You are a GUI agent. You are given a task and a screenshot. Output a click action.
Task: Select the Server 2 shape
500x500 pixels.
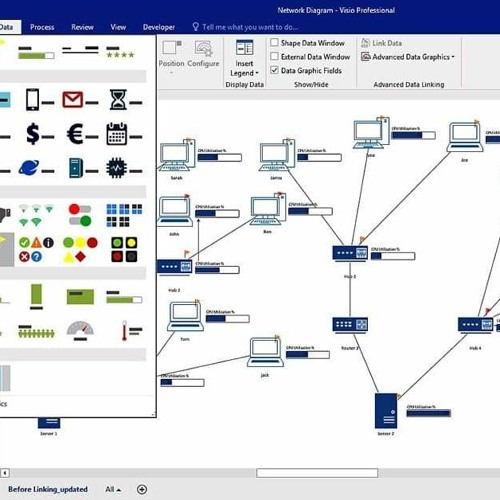tap(386, 411)
